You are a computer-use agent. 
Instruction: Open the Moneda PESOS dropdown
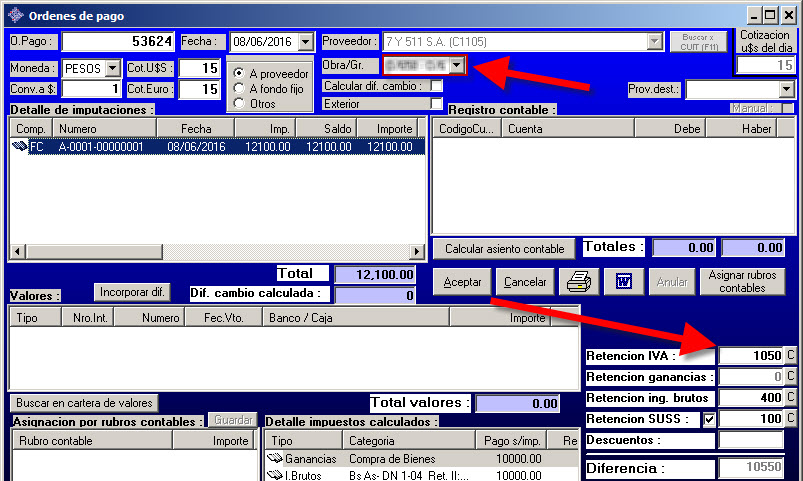(x=111, y=69)
